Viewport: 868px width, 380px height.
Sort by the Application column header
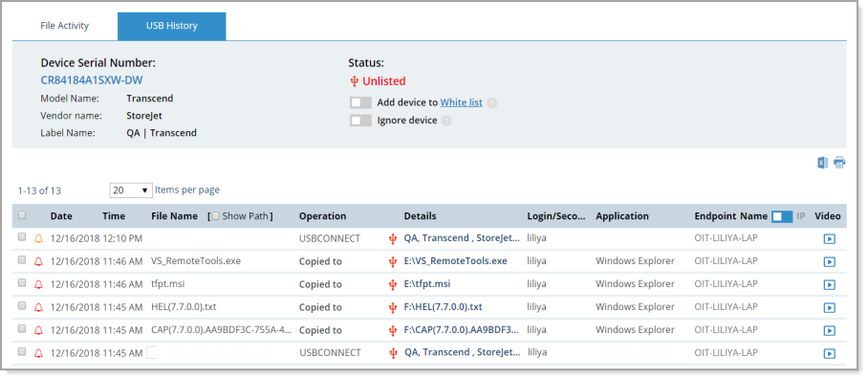tap(622, 216)
